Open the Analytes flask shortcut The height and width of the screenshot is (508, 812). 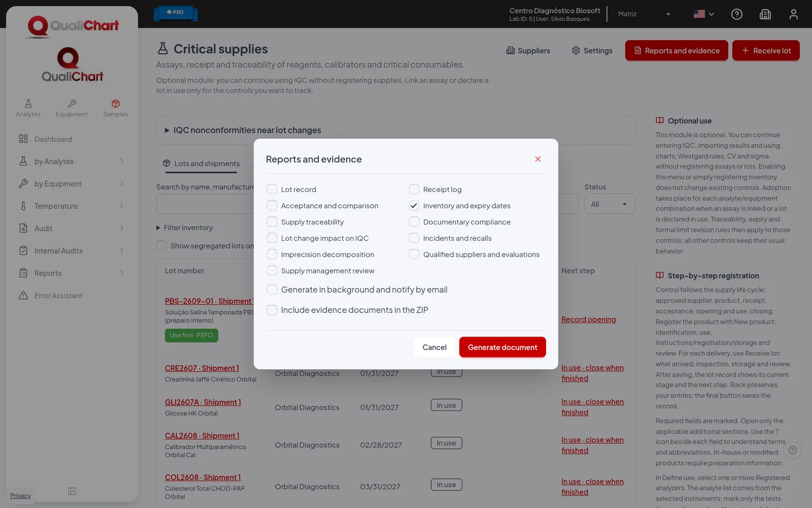tap(28, 108)
